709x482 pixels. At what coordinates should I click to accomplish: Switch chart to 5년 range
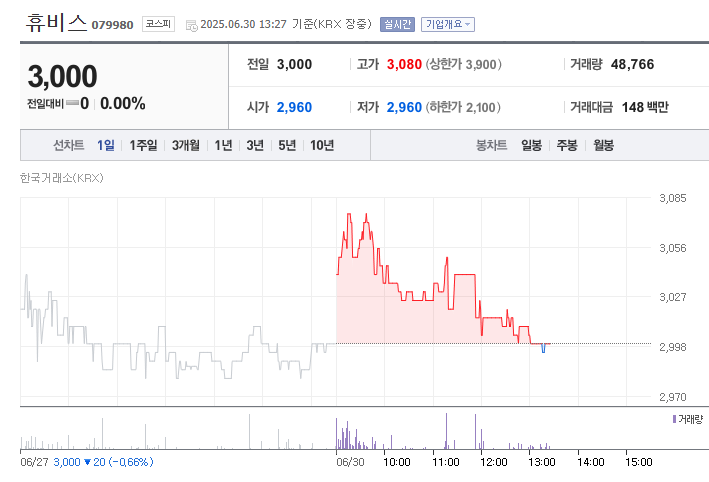click(x=287, y=145)
